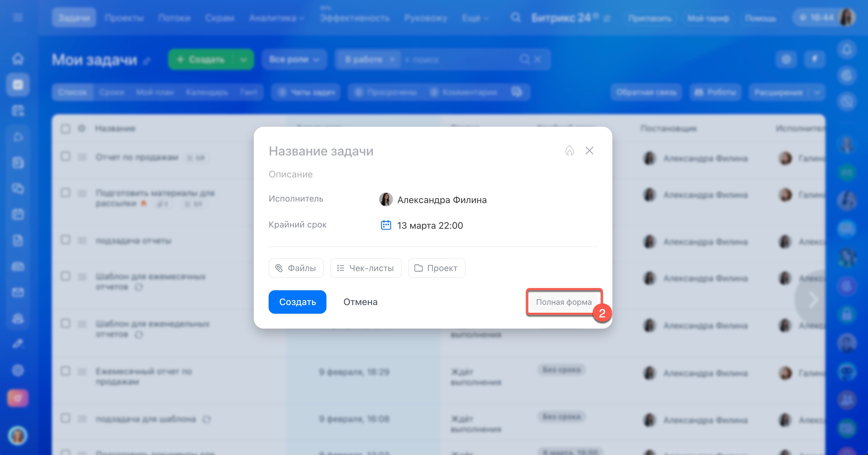This screenshot has width=868, height=455.
Task: Click assignee avatar of Александра Филина
Action: [x=386, y=199]
